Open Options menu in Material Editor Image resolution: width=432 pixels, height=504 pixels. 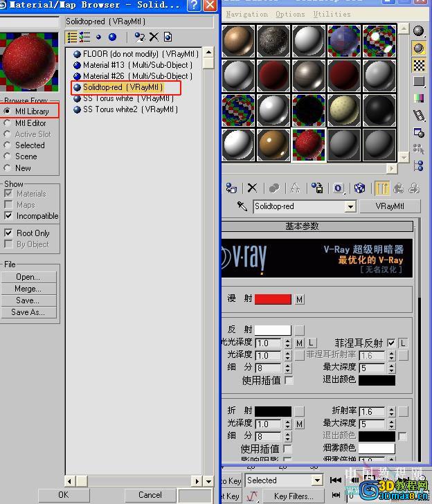click(x=290, y=15)
